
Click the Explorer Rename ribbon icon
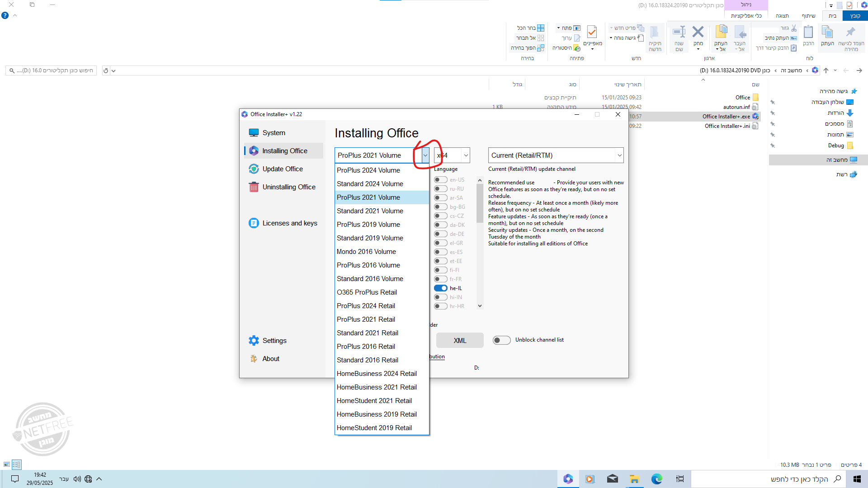tap(679, 32)
